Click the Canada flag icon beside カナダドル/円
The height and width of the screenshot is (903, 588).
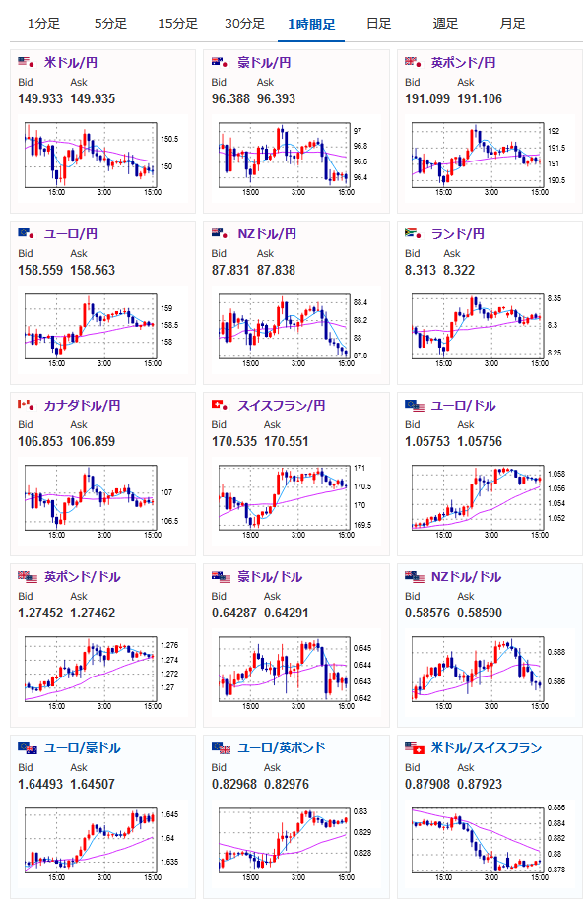[26, 405]
